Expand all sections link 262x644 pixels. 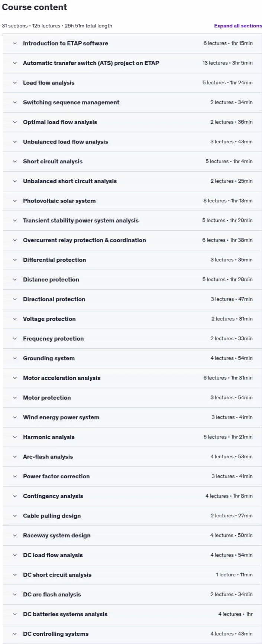[x=238, y=26]
